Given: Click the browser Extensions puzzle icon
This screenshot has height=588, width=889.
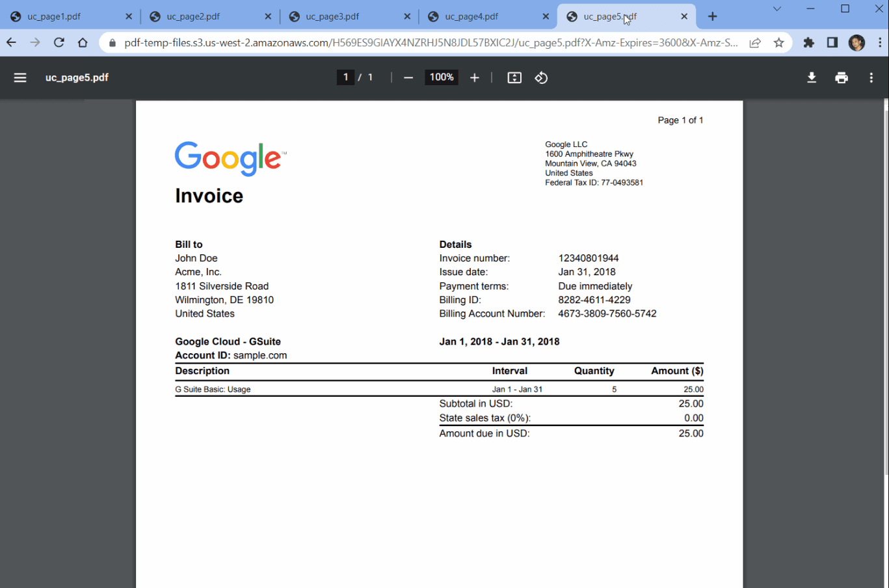Looking at the screenshot, I should coord(808,42).
